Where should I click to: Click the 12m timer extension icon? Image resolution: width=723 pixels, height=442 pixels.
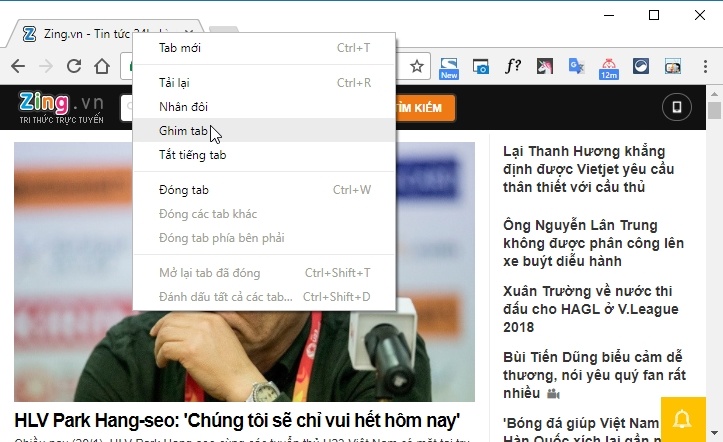click(609, 68)
